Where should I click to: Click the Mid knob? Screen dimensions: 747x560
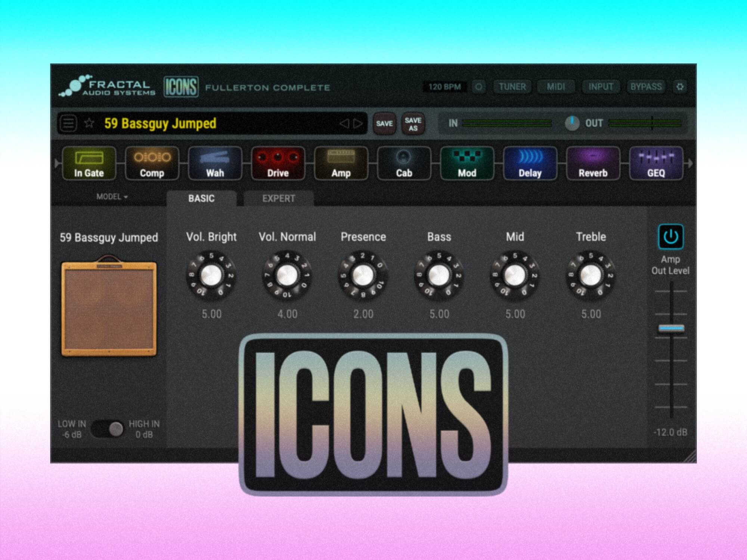[515, 276]
